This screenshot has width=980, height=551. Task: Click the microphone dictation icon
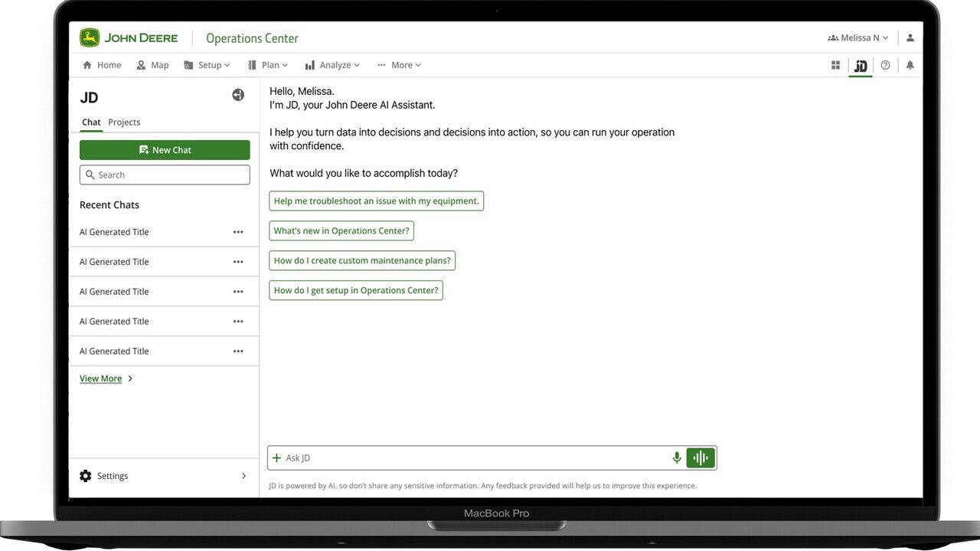pyautogui.click(x=677, y=458)
